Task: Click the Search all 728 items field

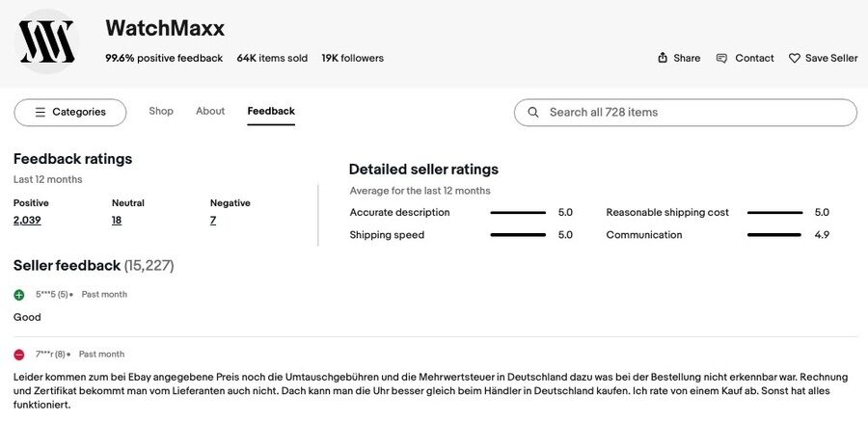Action: tap(694, 113)
